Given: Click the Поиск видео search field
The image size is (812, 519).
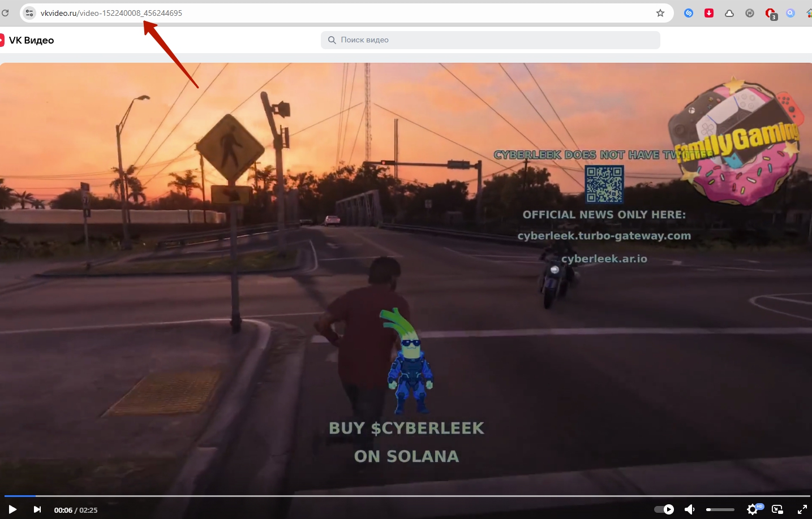Looking at the screenshot, I should 491,40.
